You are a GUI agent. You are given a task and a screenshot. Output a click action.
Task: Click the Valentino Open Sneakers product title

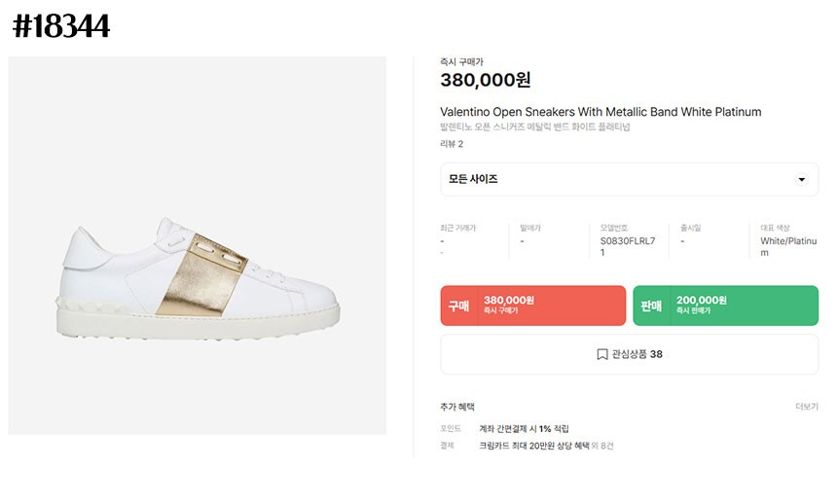(x=600, y=112)
